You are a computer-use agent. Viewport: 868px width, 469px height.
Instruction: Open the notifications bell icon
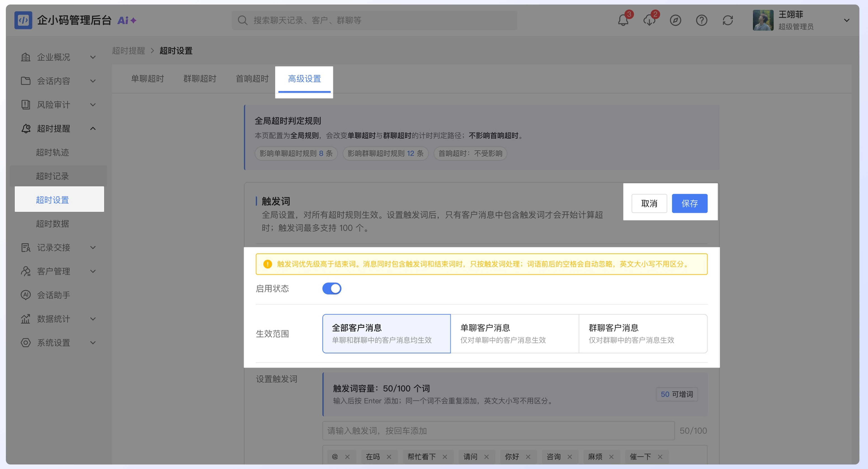pos(623,20)
